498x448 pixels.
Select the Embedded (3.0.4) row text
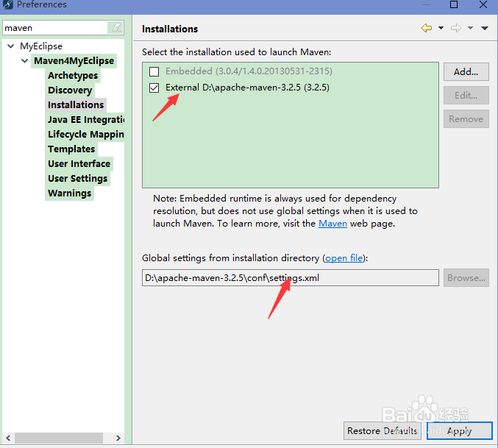pyautogui.click(x=249, y=71)
